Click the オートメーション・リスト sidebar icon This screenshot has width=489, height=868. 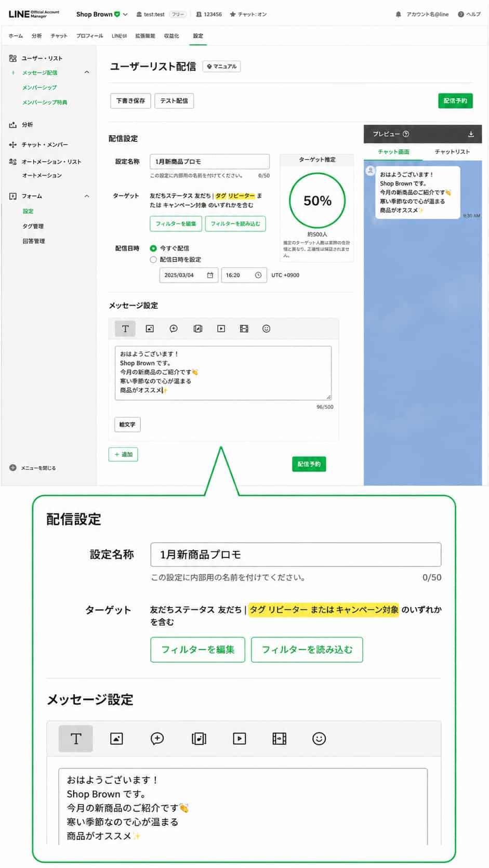pyautogui.click(x=13, y=162)
